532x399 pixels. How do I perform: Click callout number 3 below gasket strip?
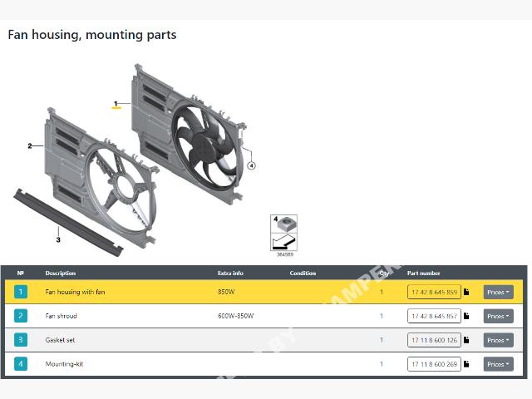[x=57, y=239]
